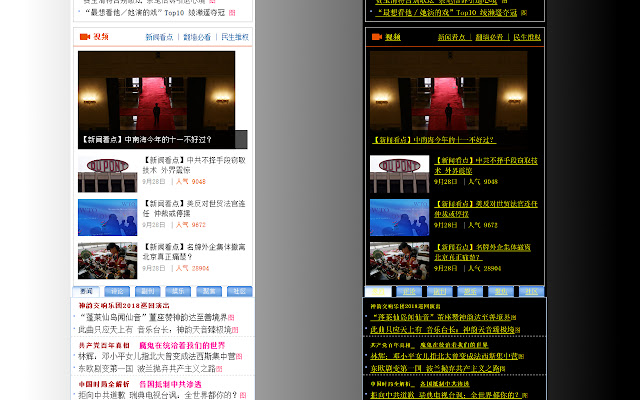Open 翻墙必看 link in white page video header
Viewport: 640px width, 400px height.
pos(197,37)
